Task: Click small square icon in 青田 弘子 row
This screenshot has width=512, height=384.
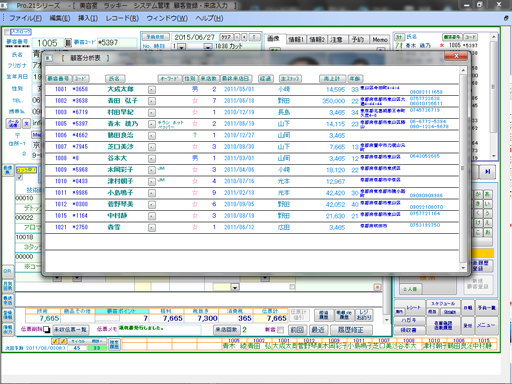Action: [x=152, y=101]
